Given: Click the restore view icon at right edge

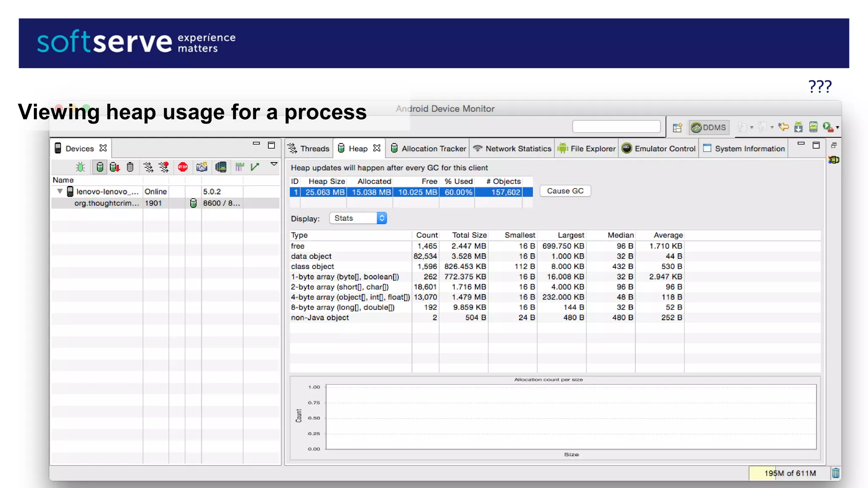Looking at the screenshot, I should [x=834, y=145].
